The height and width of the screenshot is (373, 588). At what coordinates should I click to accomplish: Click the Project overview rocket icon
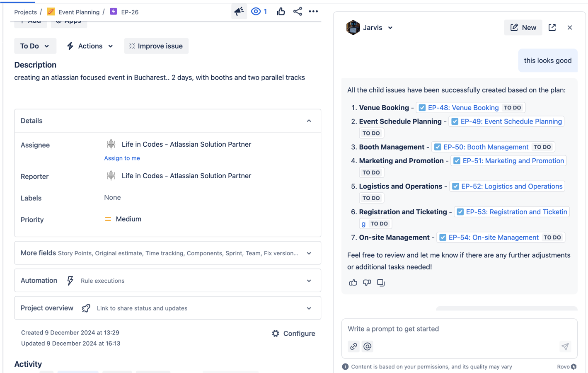tap(86, 308)
